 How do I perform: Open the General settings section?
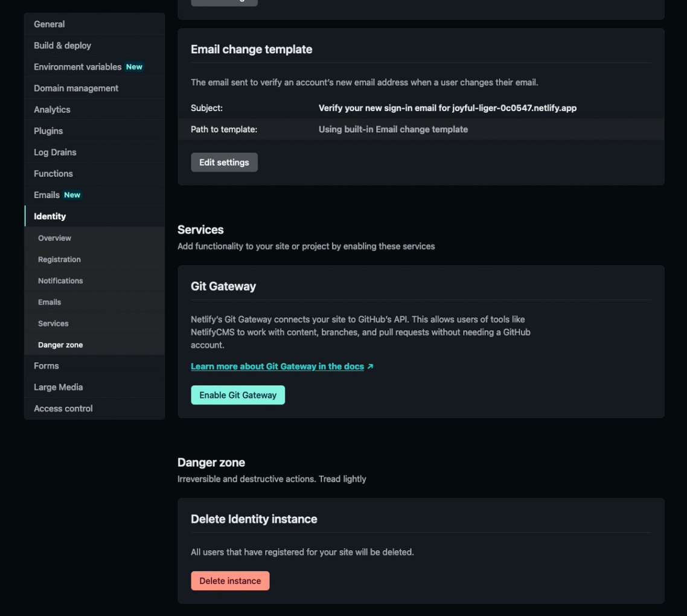(x=94, y=24)
